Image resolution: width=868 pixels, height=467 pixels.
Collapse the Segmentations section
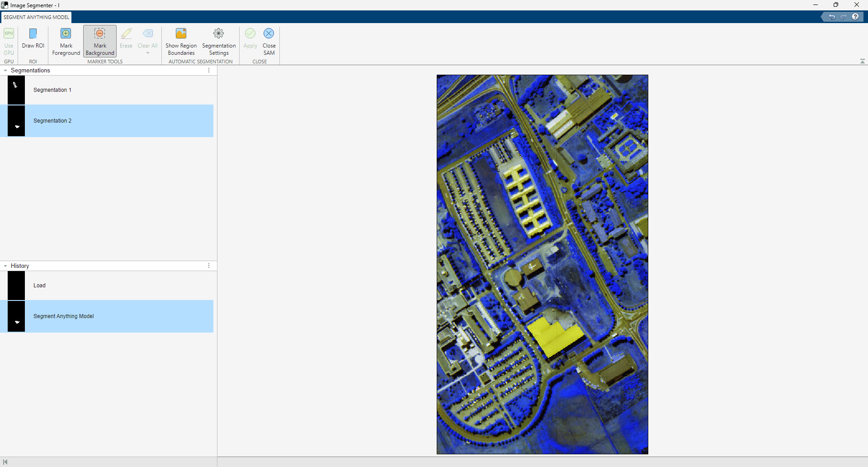point(5,70)
